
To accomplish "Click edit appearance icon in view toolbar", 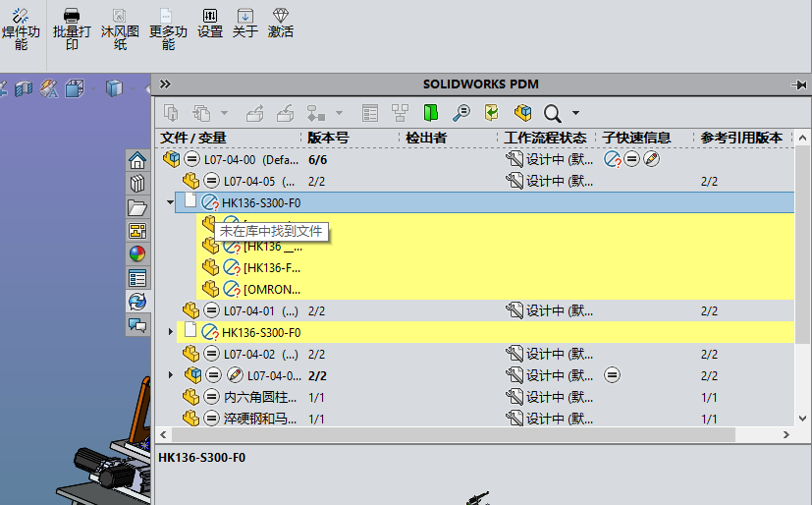I will pyautogui.click(x=49, y=88).
